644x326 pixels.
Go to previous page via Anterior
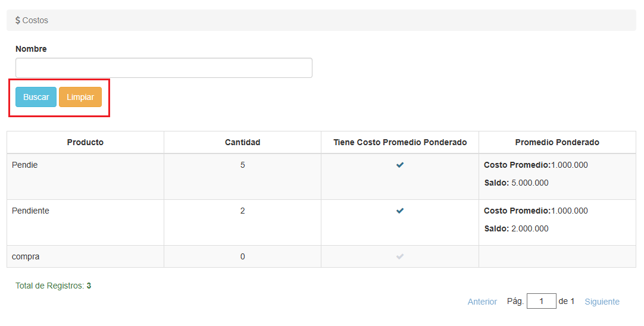[482, 302]
